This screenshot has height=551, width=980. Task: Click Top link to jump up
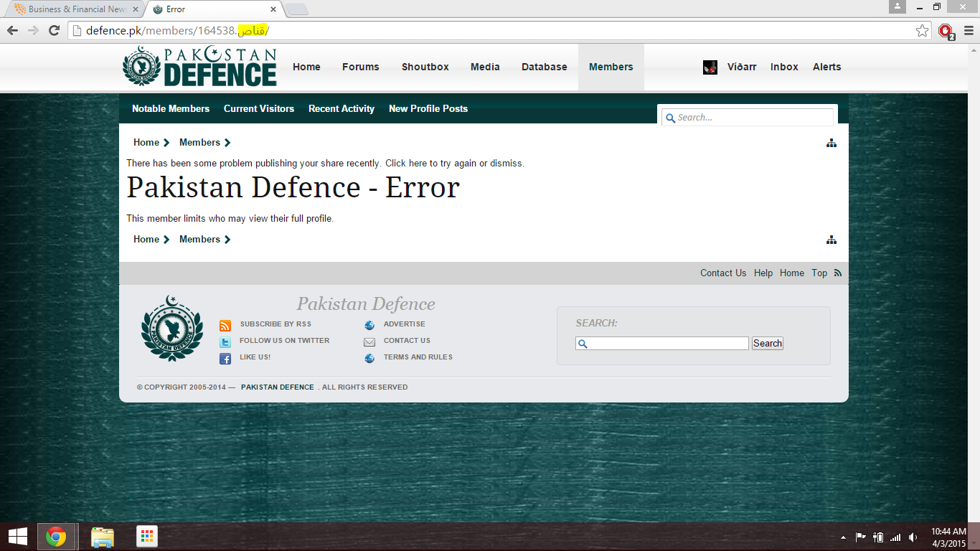point(819,273)
